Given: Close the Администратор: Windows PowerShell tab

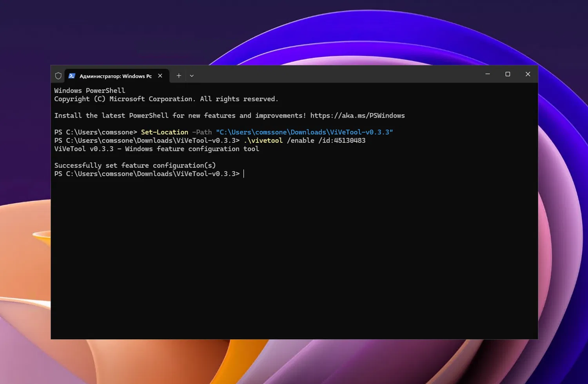Looking at the screenshot, I should (x=160, y=76).
